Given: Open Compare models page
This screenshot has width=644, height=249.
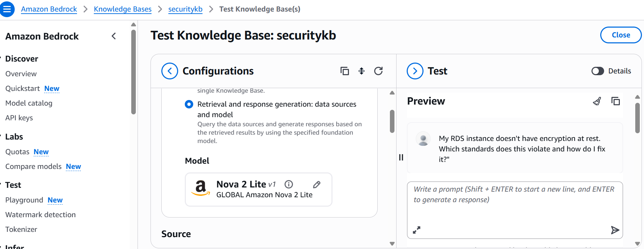Looking at the screenshot, I should 33,166.
